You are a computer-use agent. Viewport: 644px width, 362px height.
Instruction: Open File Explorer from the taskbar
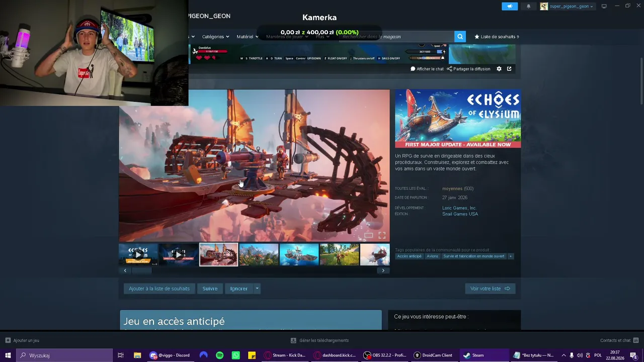click(x=137, y=355)
